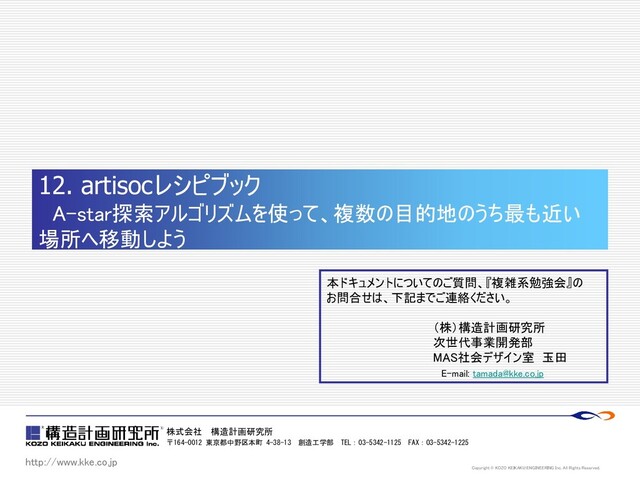
Task: Open the http://www.kke.co.jp website address
Action: click(x=71, y=462)
